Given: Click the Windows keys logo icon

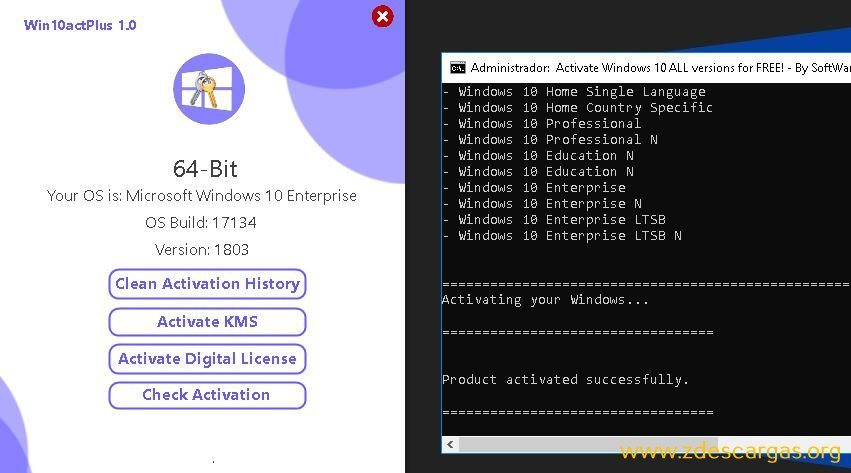Looking at the screenshot, I should pyautogui.click(x=209, y=89).
